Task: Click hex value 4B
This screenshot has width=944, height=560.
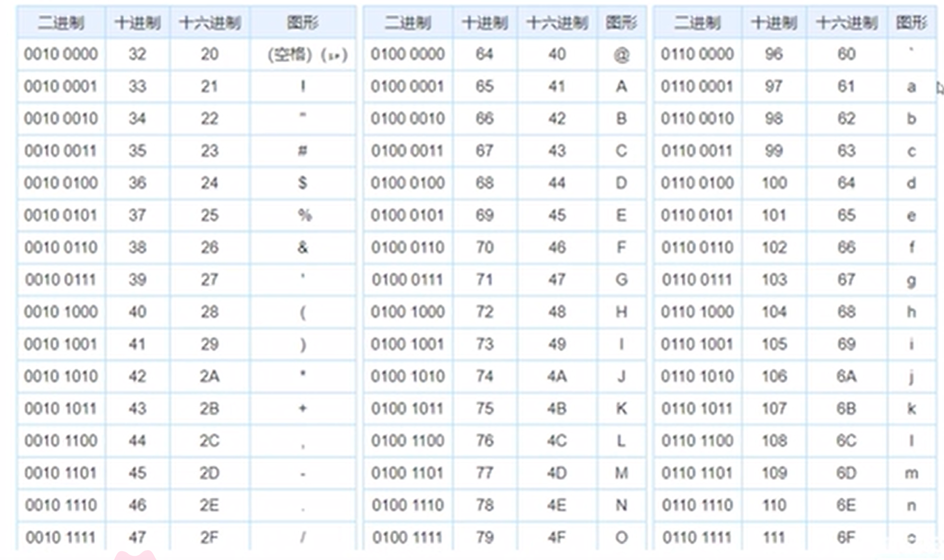Action: (x=557, y=408)
